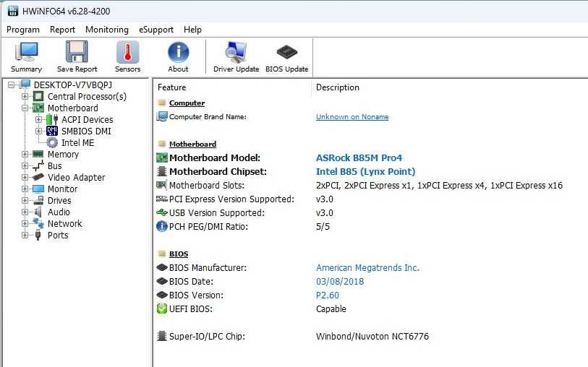Click the American Megatrends Inc. value
Viewport: 588px width, 367px height.
click(x=367, y=268)
